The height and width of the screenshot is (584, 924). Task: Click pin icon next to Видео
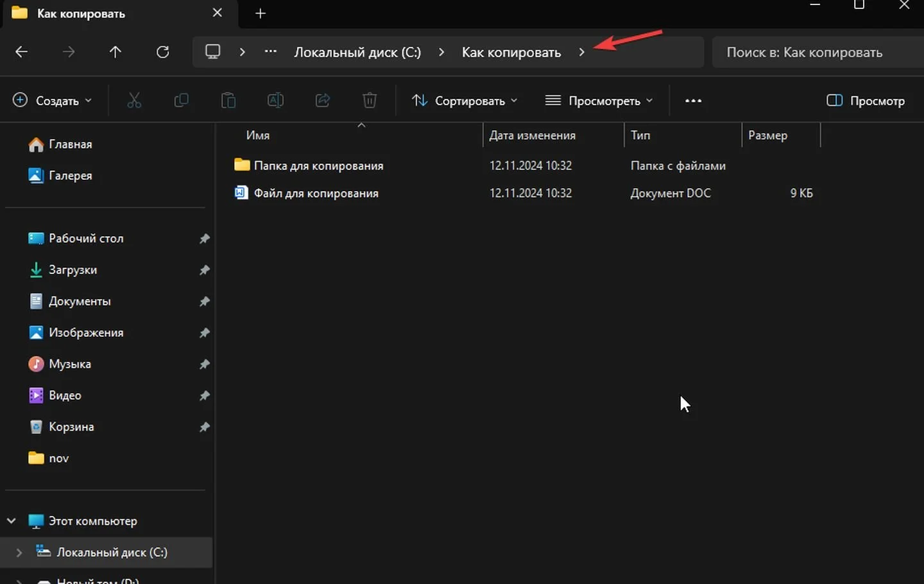pyautogui.click(x=204, y=396)
